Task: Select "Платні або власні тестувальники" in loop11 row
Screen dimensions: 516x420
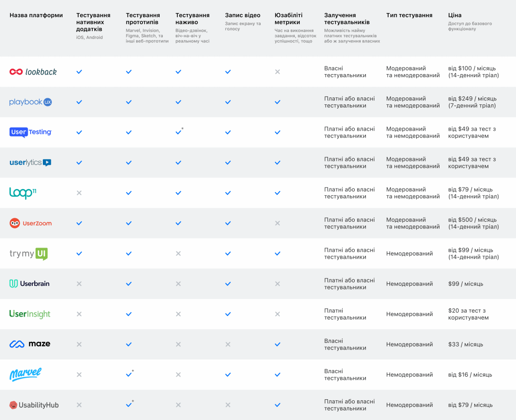Action: point(350,193)
